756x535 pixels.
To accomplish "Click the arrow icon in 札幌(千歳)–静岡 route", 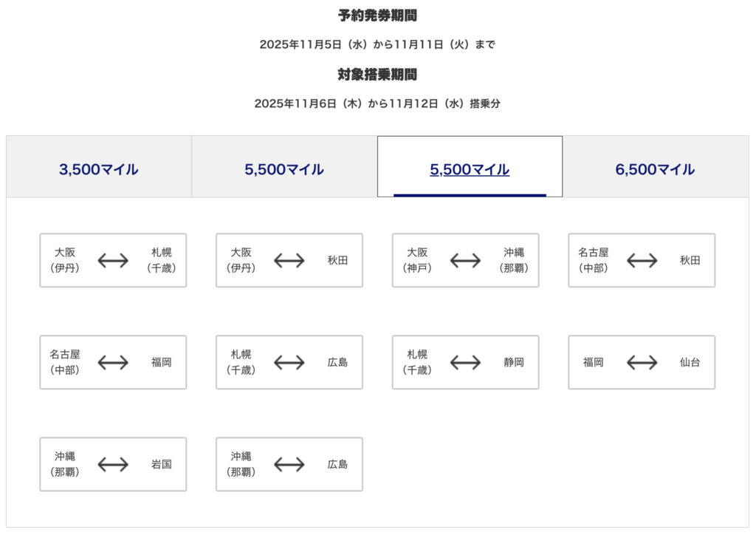I will (466, 363).
